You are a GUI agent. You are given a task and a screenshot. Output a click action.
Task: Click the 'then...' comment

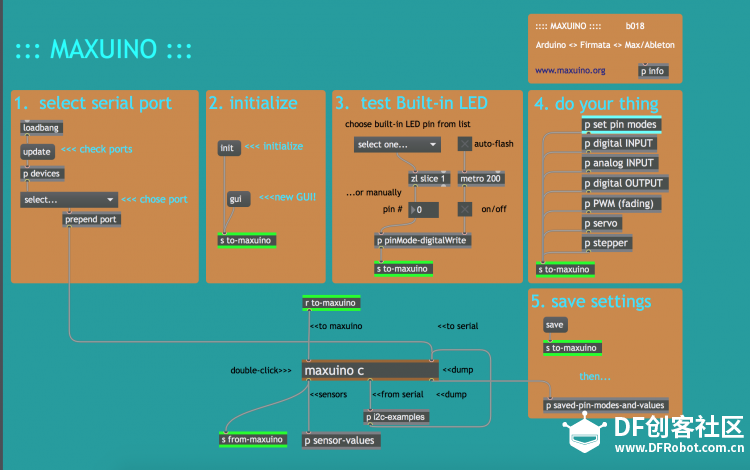point(595,377)
